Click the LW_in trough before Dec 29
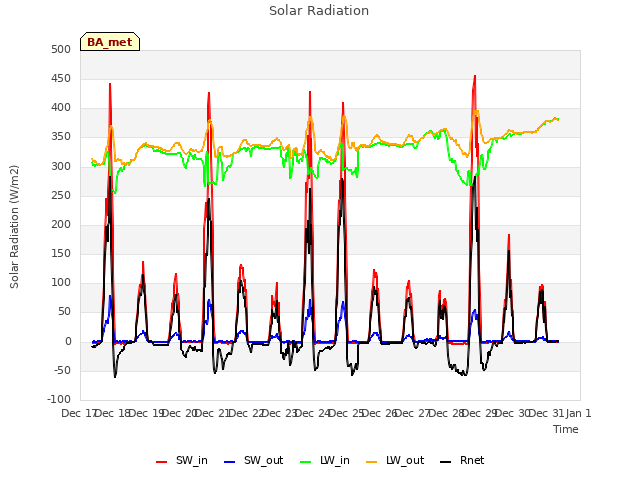 point(467,185)
